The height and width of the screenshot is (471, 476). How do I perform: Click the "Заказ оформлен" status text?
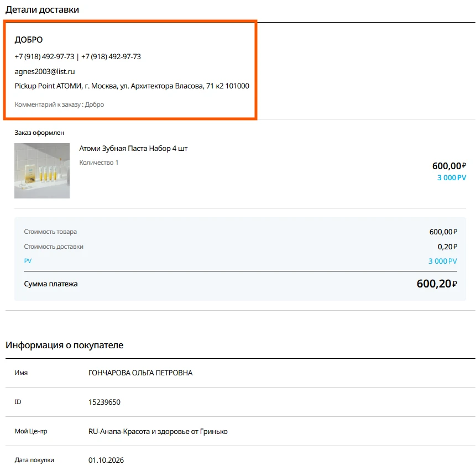(39, 133)
